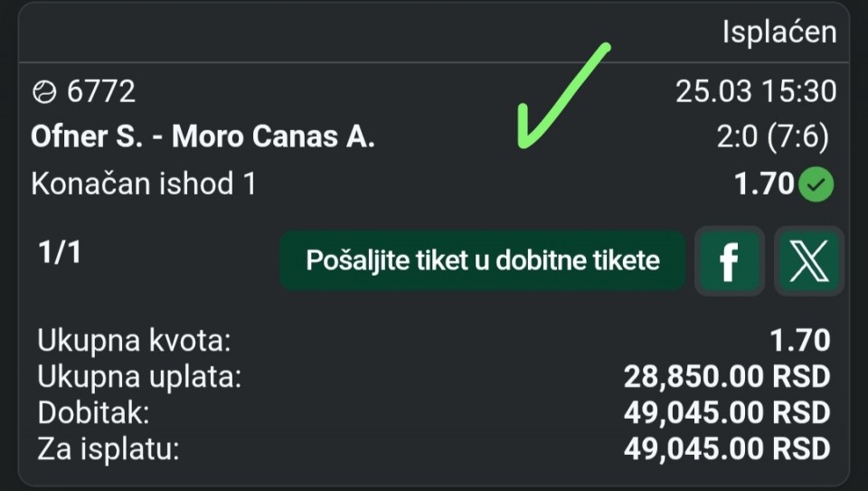Viewport: 868px width, 491px height.
Task: Click the match date 25.03 15:30
Action: coord(756,91)
